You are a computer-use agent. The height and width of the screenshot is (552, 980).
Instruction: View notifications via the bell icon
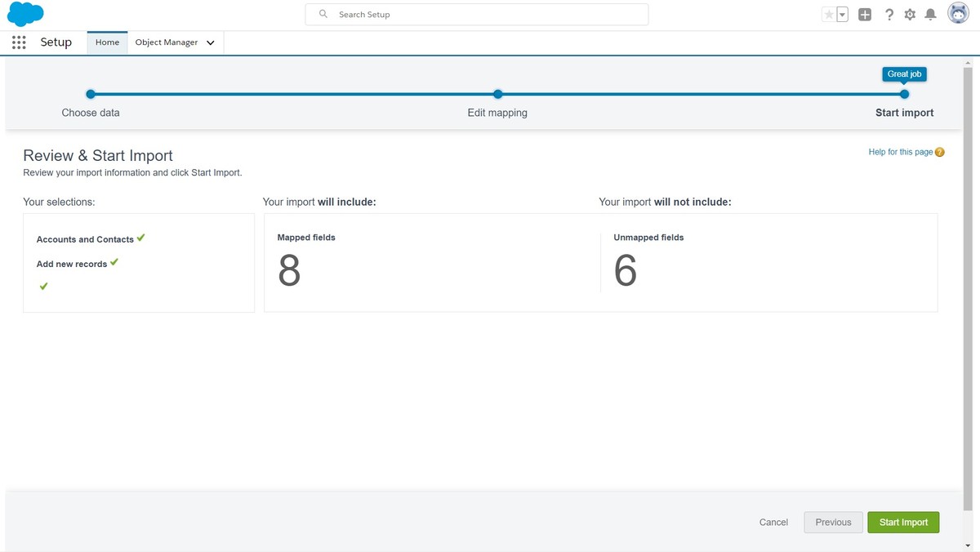pyautogui.click(x=929, y=14)
